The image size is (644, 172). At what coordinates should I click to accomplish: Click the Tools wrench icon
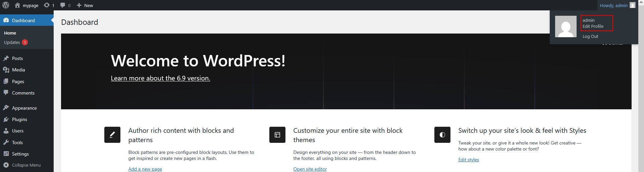[x=6, y=142]
